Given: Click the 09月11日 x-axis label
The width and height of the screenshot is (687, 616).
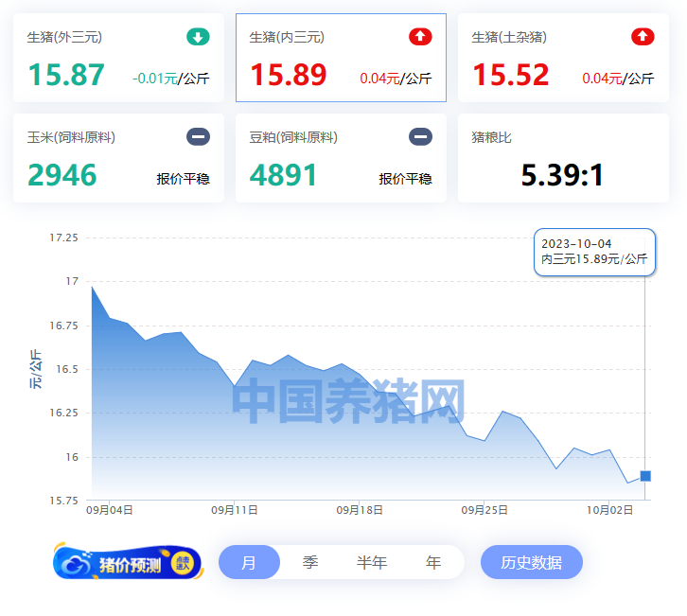Looking at the screenshot, I should [235, 510].
